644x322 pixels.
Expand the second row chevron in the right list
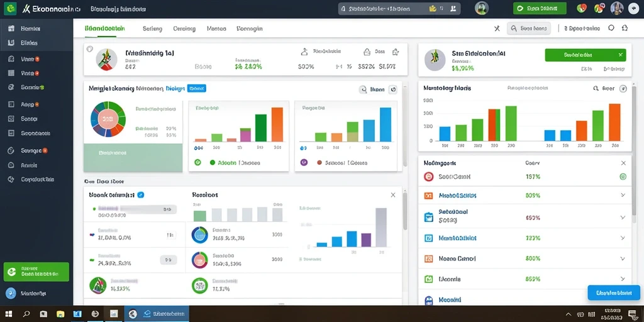[623, 195]
